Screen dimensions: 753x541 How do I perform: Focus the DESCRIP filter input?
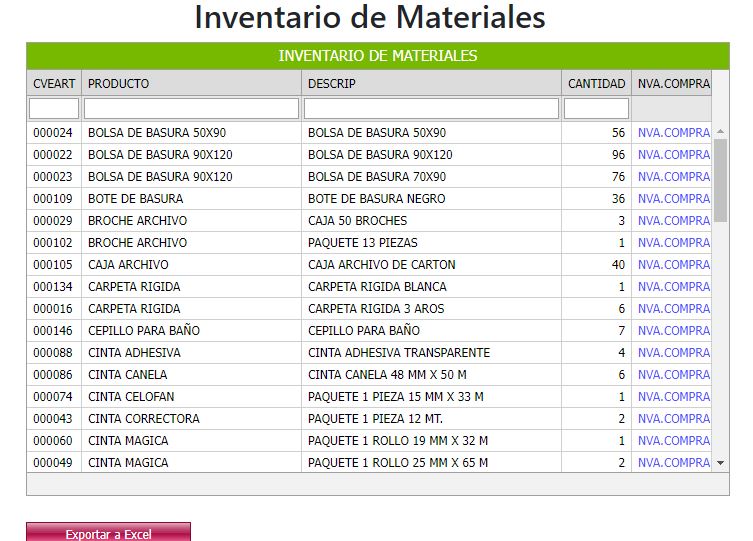[431, 108]
